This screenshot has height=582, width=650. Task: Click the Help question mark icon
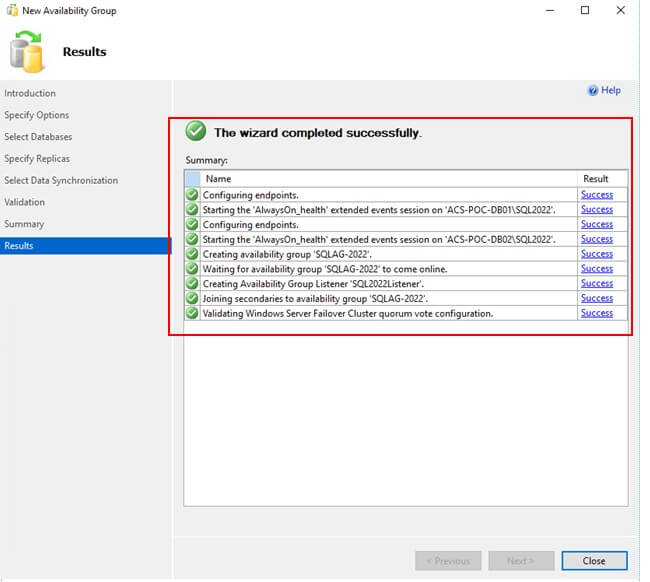click(x=593, y=91)
